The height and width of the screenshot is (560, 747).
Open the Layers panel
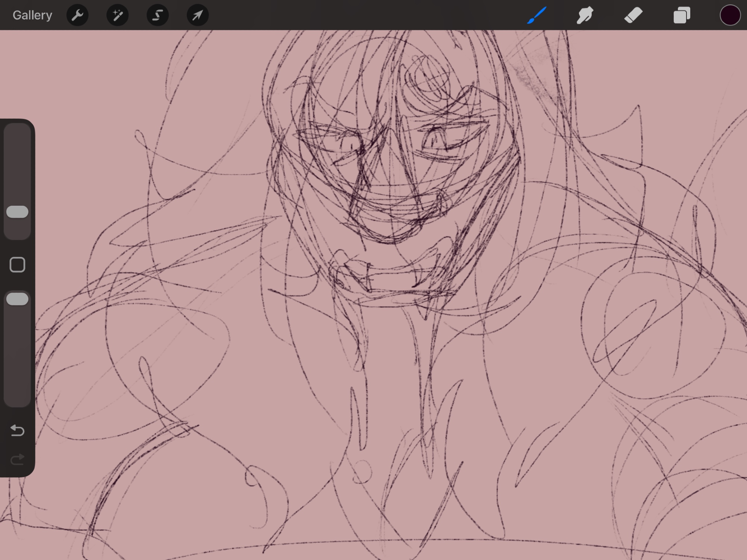pyautogui.click(x=682, y=15)
